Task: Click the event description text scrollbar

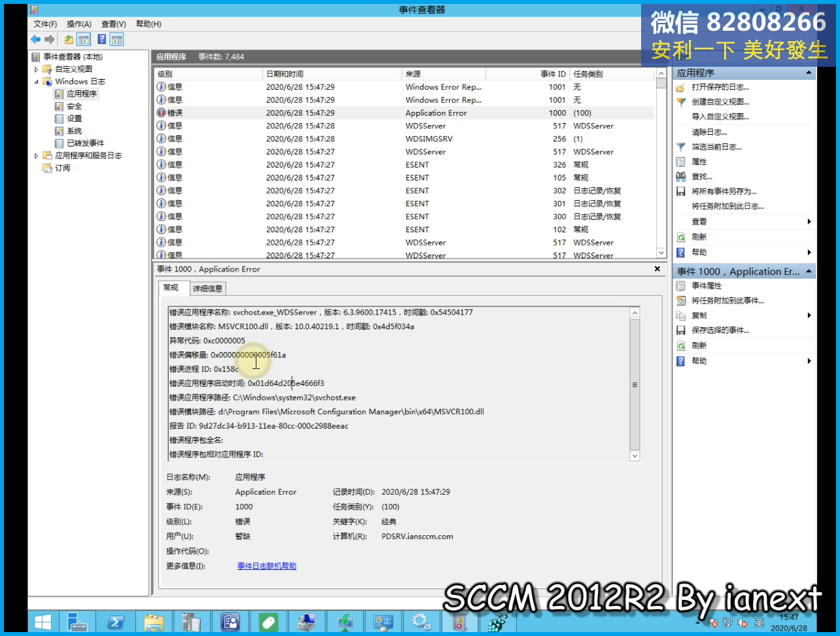Action: point(635,384)
